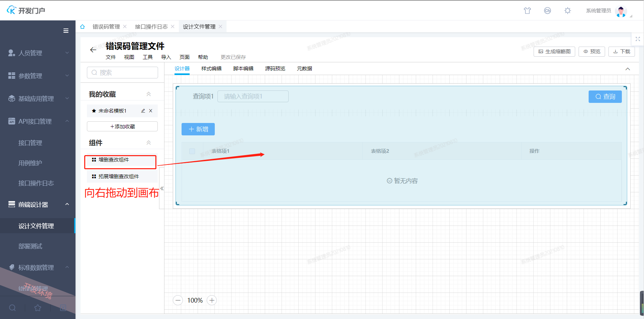Switch to the 源码预览 tab
Image resolution: width=644 pixels, height=319 pixels.
(x=275, y=69)
